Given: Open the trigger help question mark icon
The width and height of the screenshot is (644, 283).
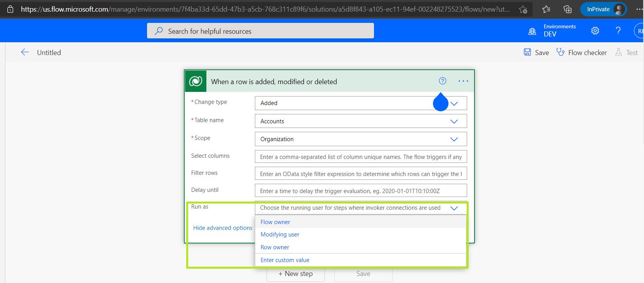Looking at the screenshot, I should tap(443, 81).
